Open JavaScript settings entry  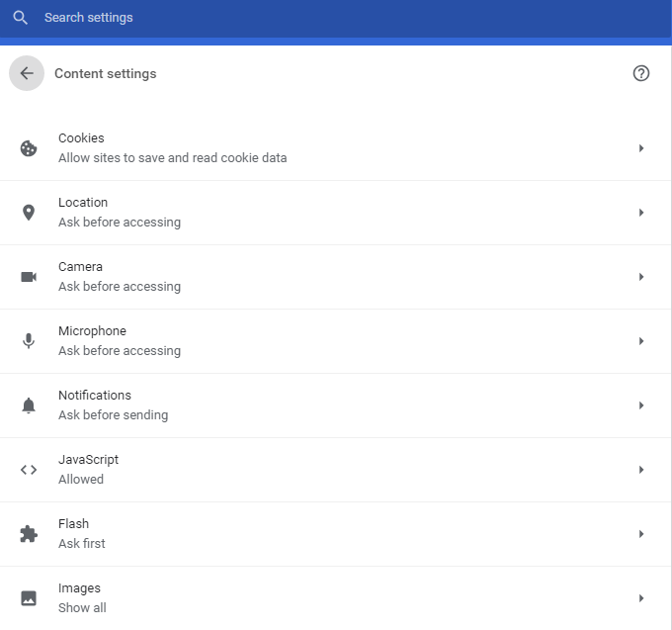click(x=336, y=470)
